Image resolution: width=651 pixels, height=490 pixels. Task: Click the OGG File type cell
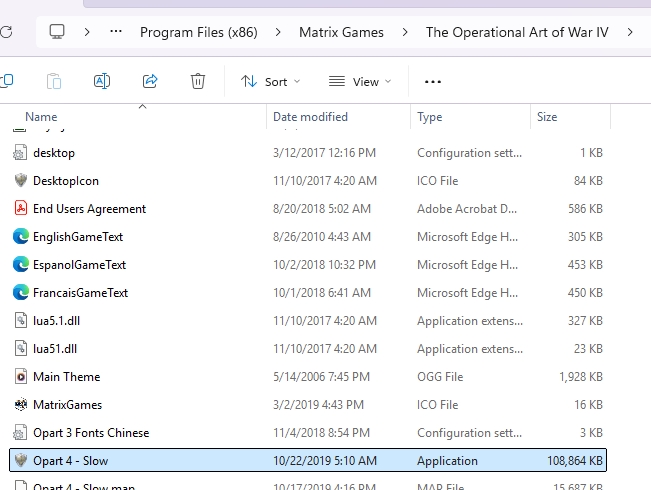440,377
